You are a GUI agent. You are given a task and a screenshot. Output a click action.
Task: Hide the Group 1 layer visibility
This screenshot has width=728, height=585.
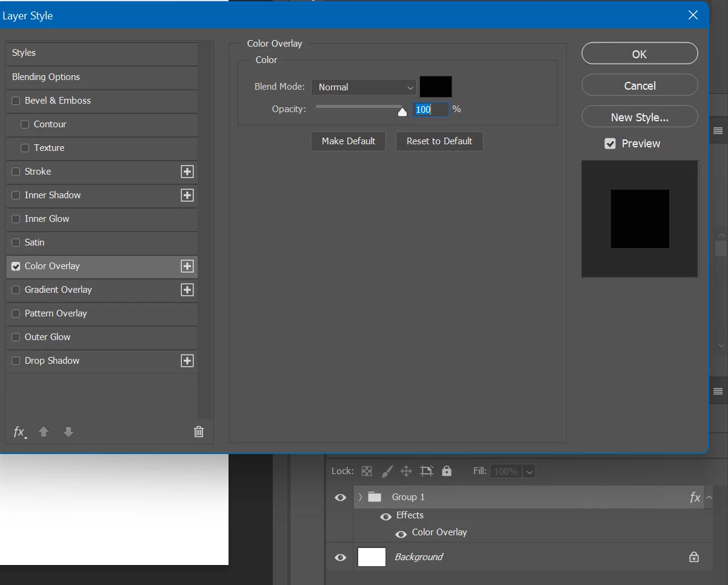coord(341,497)
